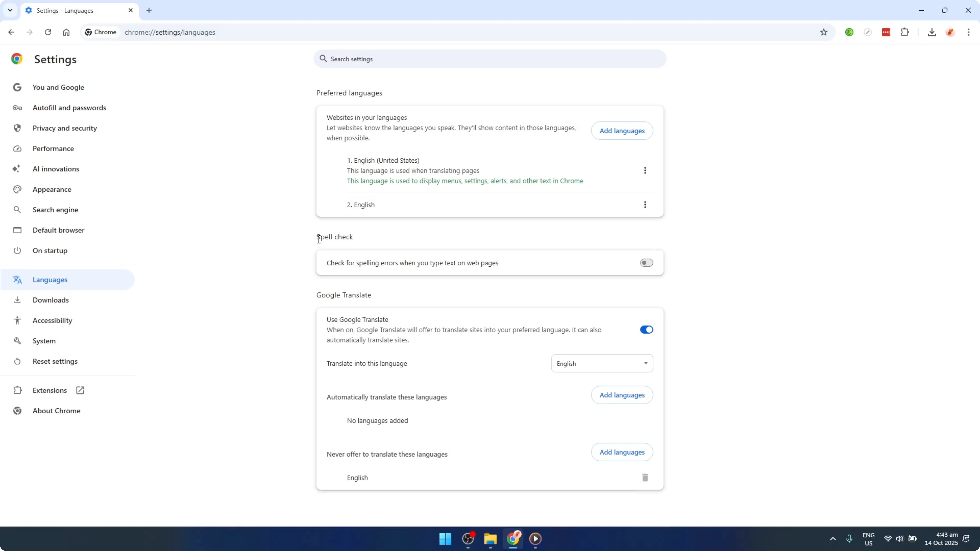Viewport: 980px width, 551px height.
Task: Delete English from never translate list
Action: pyautogui.click(x=645, y=478)
